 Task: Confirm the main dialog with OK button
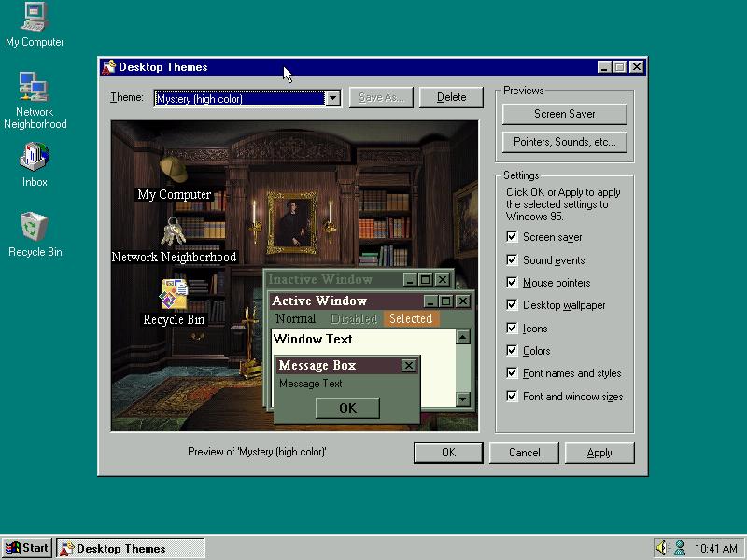448,453
